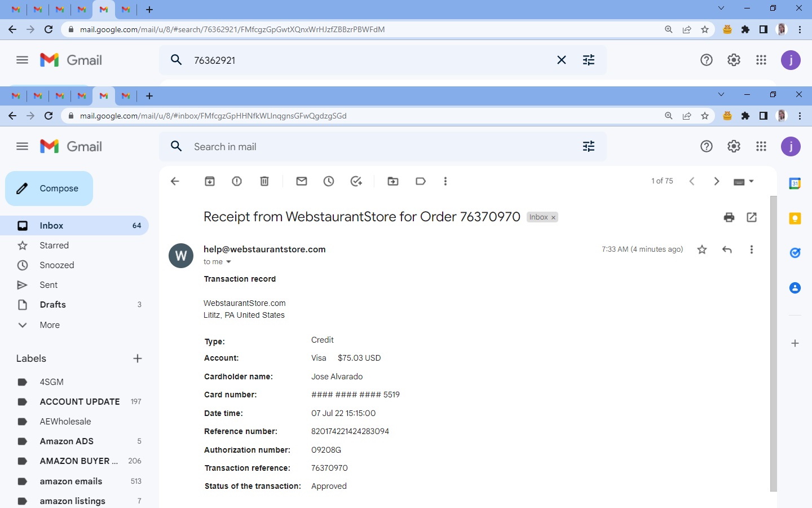Open Google Contacts side panel
The width and height of the screenshot is (812, 508).
(795, 288)
